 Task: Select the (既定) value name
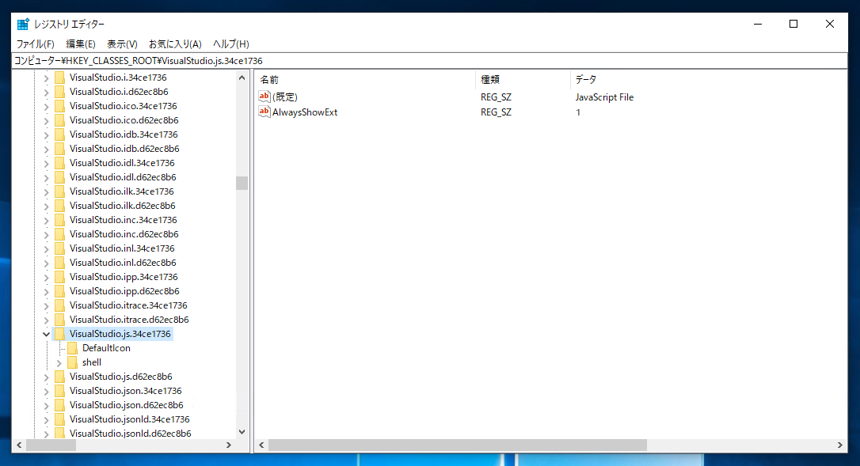pos(285,97)
